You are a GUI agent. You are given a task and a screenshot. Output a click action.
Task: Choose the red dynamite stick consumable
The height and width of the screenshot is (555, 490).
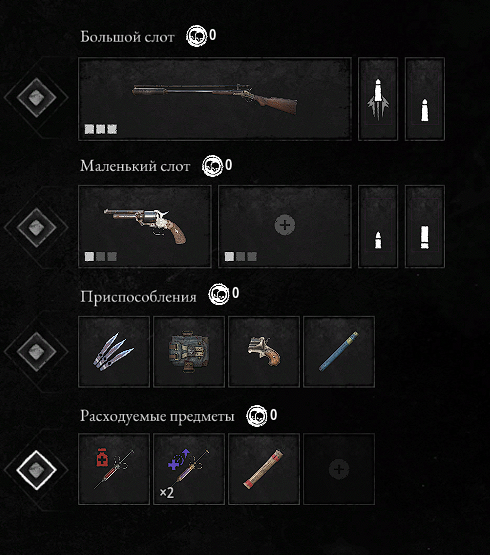[x=264, y=469]
